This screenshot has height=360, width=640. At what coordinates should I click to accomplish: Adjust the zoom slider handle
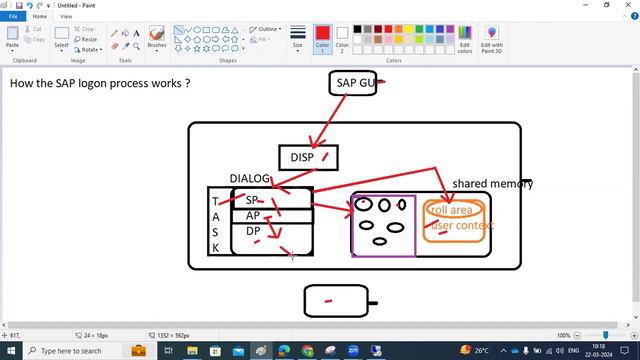606,335
